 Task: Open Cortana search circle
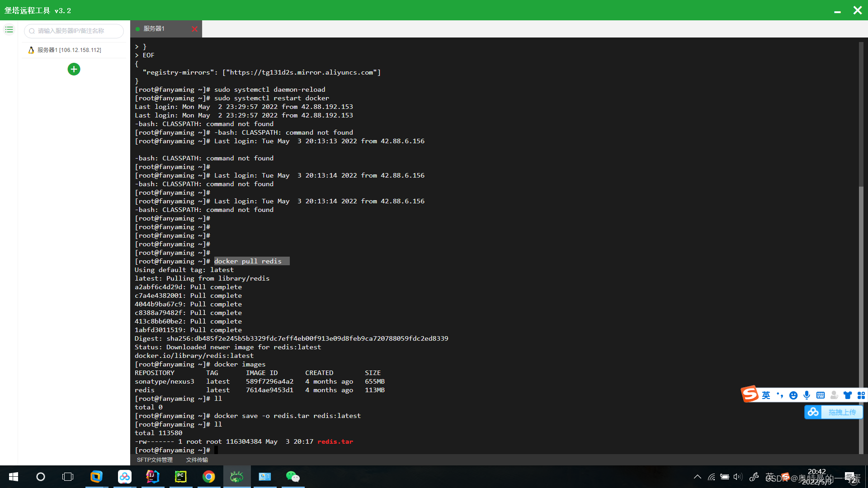point(41,477)
